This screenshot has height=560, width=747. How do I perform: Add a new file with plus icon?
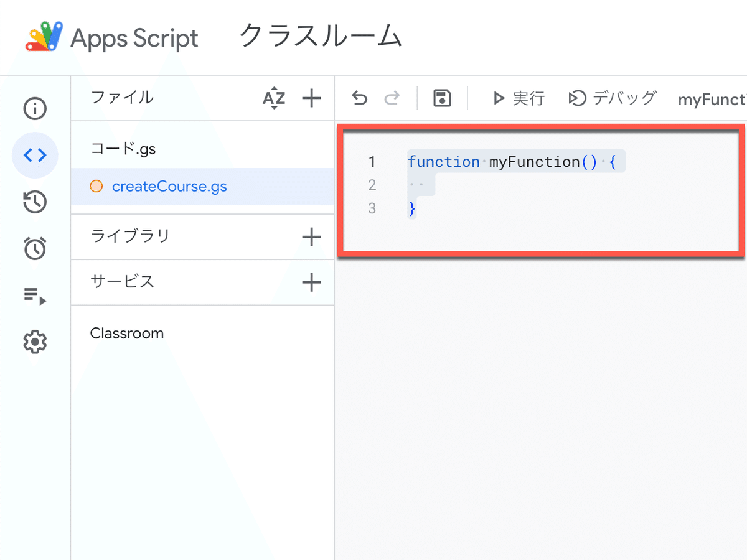(x=311, y=98)
